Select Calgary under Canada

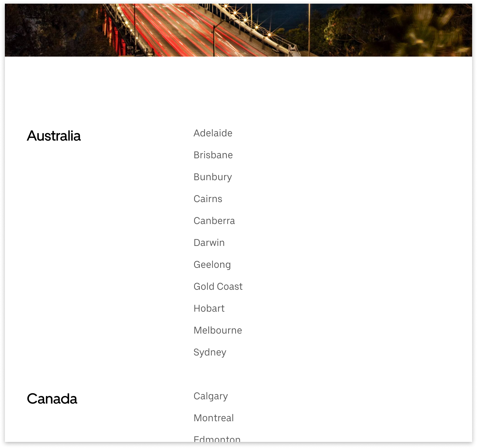[211, 396]
